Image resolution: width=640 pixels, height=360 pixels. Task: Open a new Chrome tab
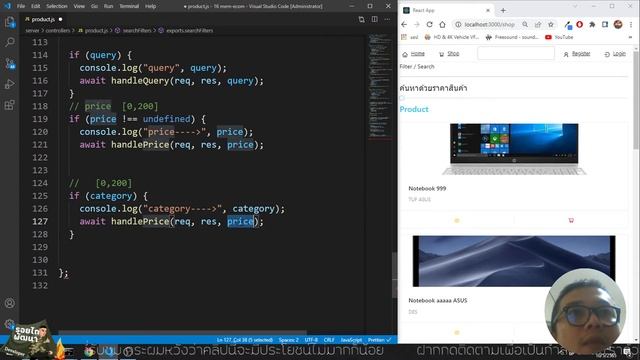point(503,10)
